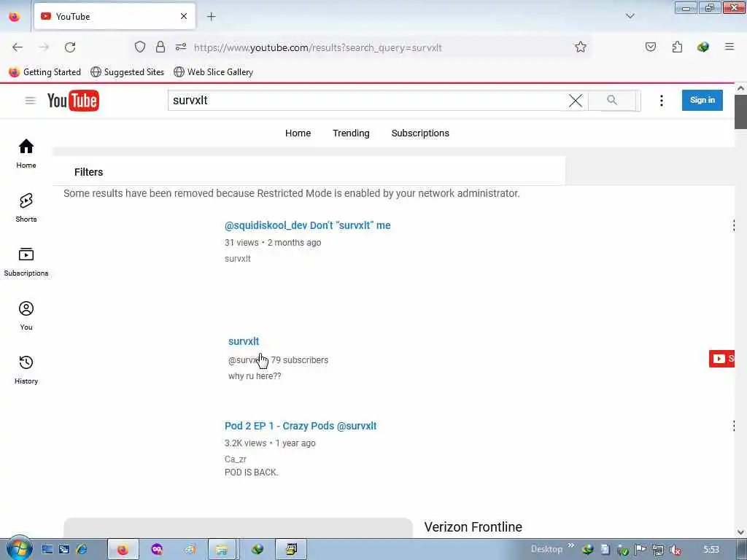Image resolution: width=747 pixels, height=560 pixels.
Task: Click the taskbar clock showing 5:53
Action: tap(711, 550)
